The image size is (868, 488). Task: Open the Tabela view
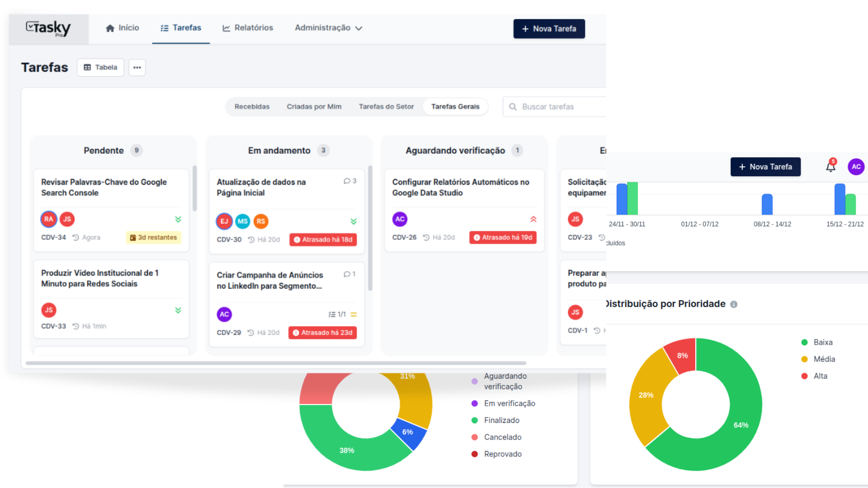[x=100, y=67]
